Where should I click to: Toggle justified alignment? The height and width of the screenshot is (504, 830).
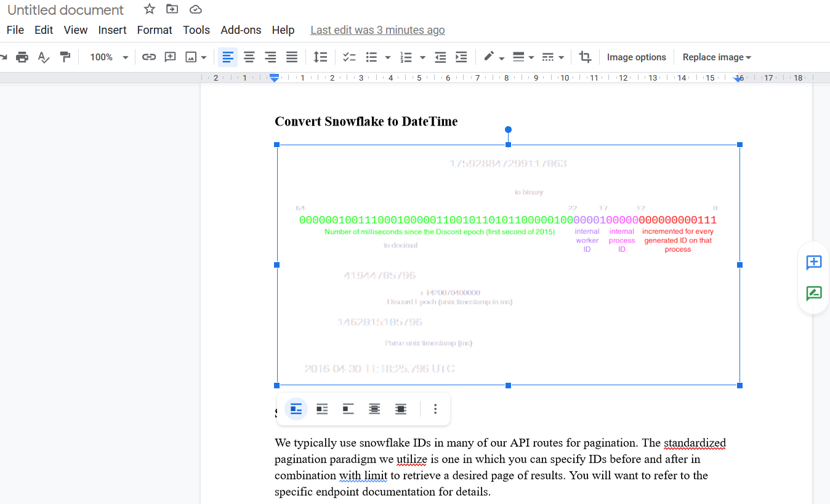coord(291,57)
